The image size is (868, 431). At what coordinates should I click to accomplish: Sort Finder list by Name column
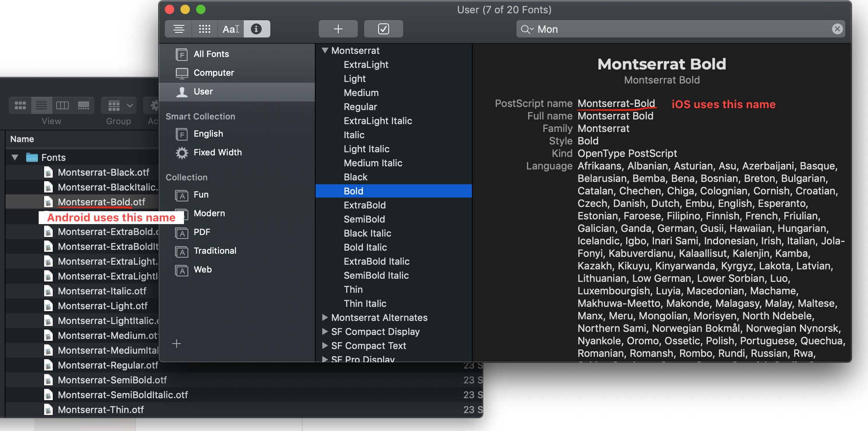coord(22,139)
